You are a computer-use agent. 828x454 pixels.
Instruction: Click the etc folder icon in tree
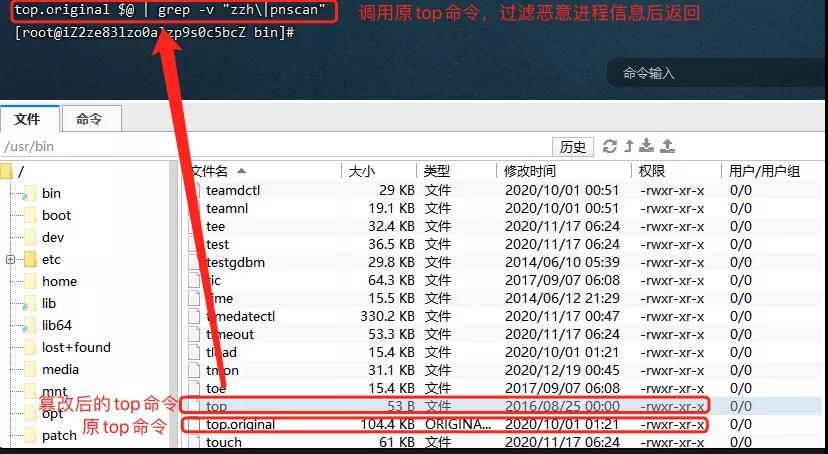tap(28, 260)
